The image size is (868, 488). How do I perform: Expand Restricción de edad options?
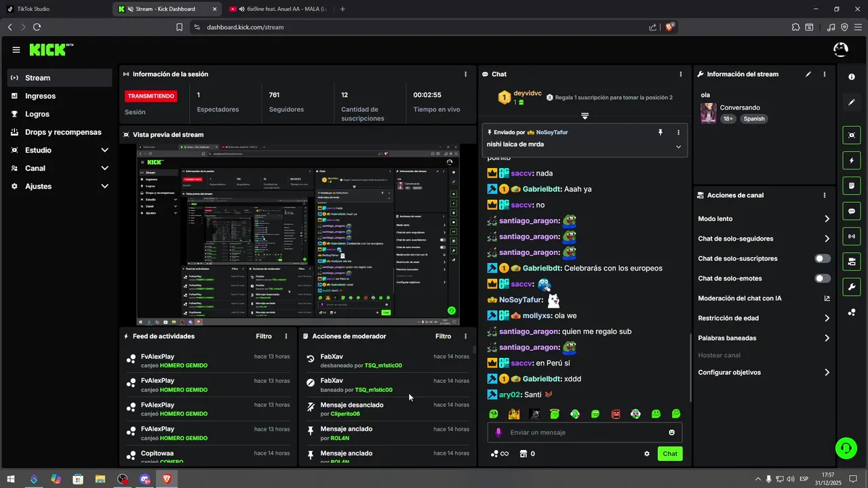[x=827, y=318]
